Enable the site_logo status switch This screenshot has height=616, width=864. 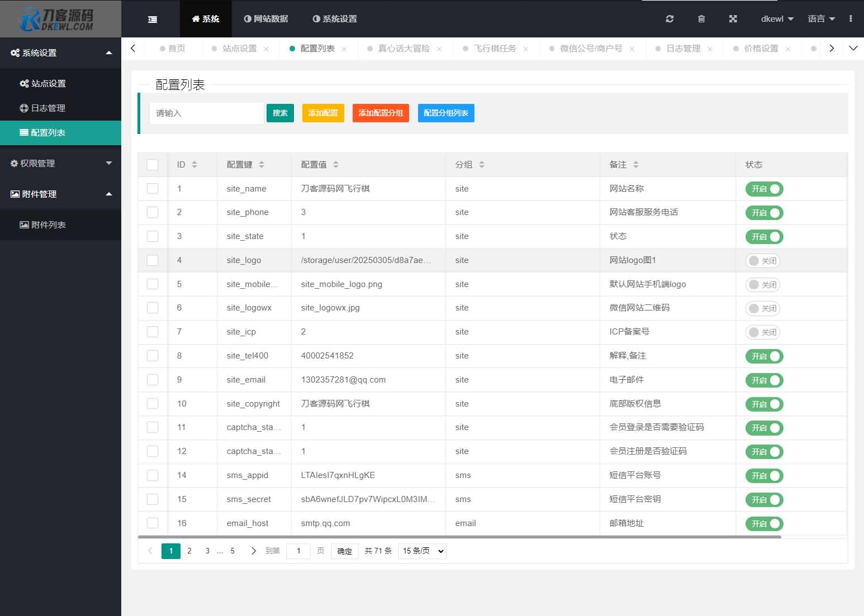[x=763, y=261]
